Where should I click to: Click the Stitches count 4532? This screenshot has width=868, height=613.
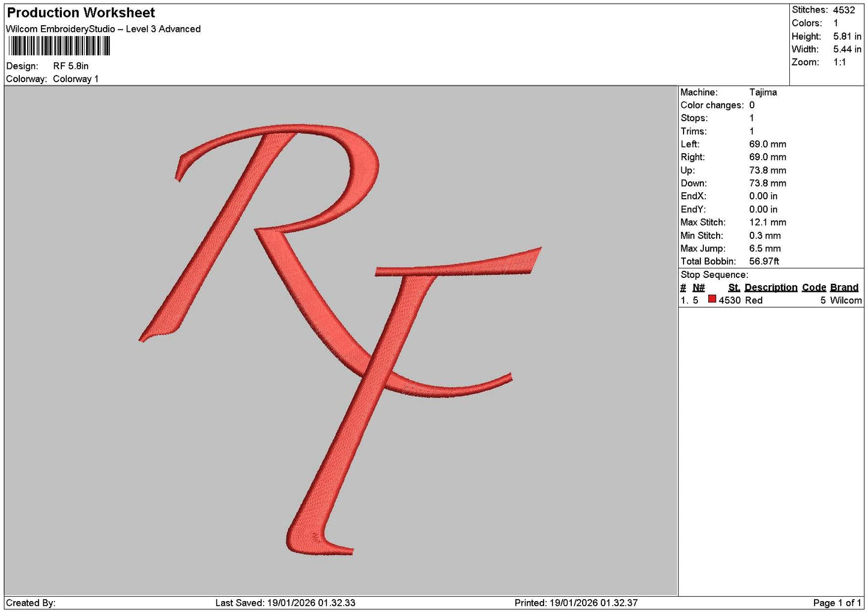844,10
